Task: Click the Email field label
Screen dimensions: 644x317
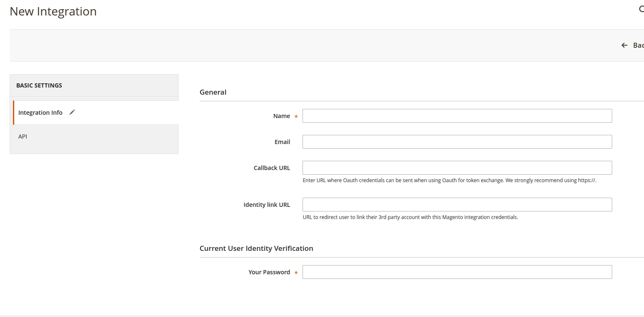Action: click(282, 142)
